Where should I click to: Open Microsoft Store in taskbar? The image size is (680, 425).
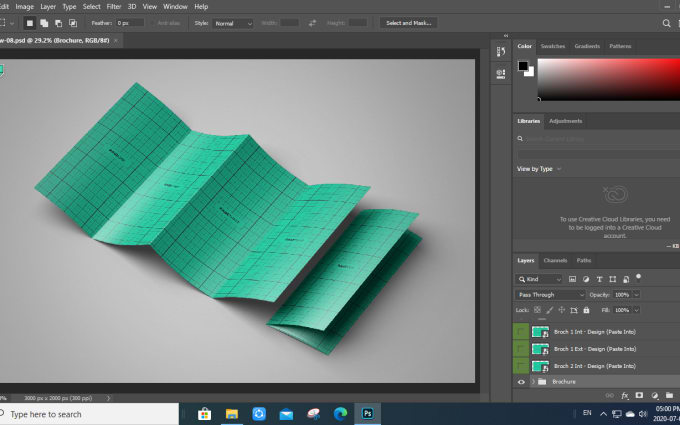(x=204, y=414)
